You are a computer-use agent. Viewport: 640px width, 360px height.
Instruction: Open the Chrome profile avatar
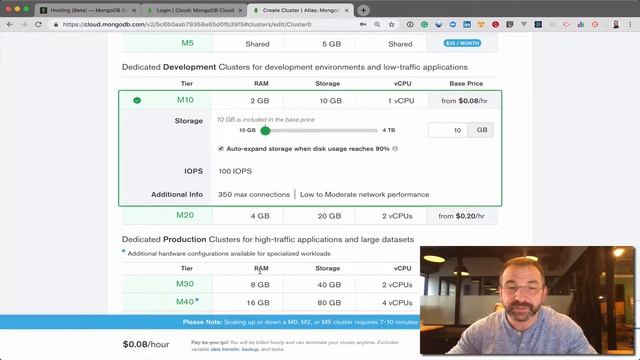[616, 24]
